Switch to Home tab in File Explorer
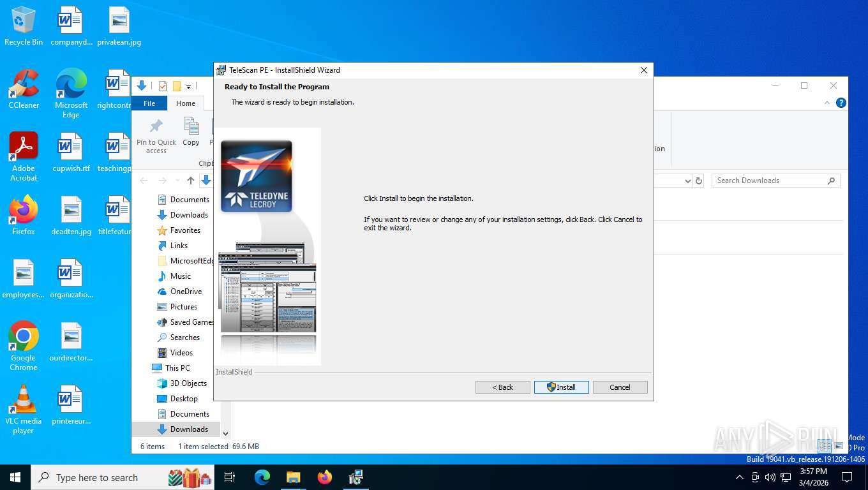Viewport: 868px width, 490px height. pos(186,103)
